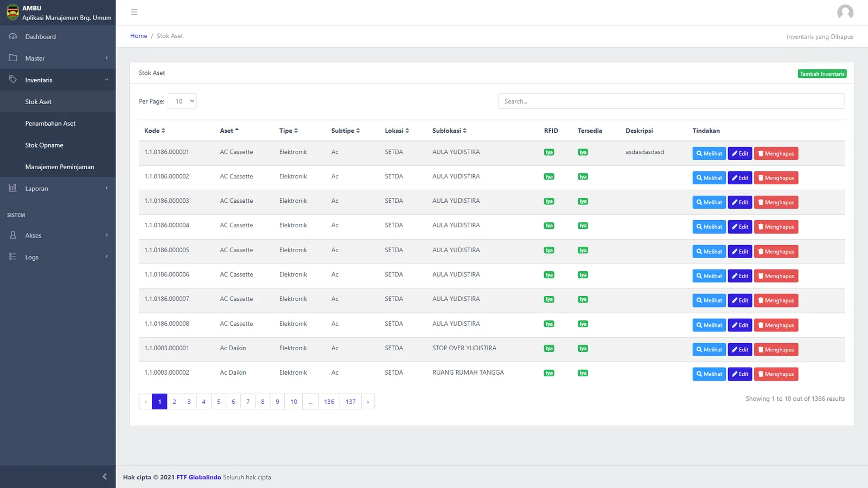Sort table by Sublokasi column
The image size is (868, 488).
449,131
